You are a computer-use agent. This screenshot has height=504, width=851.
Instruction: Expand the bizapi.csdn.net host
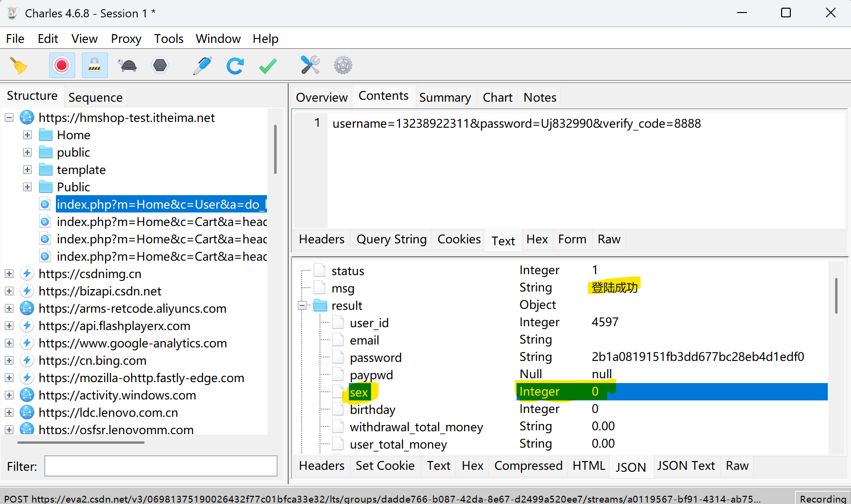[x=9, y=291]
